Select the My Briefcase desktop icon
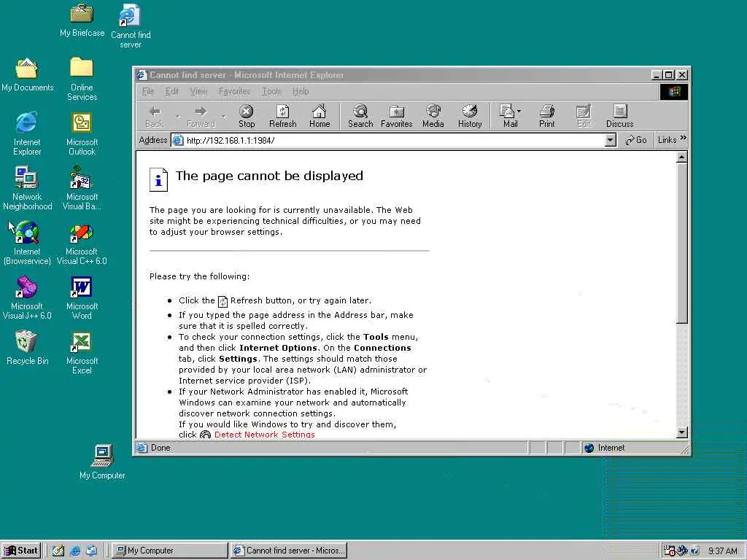 [x=82, y=20]
